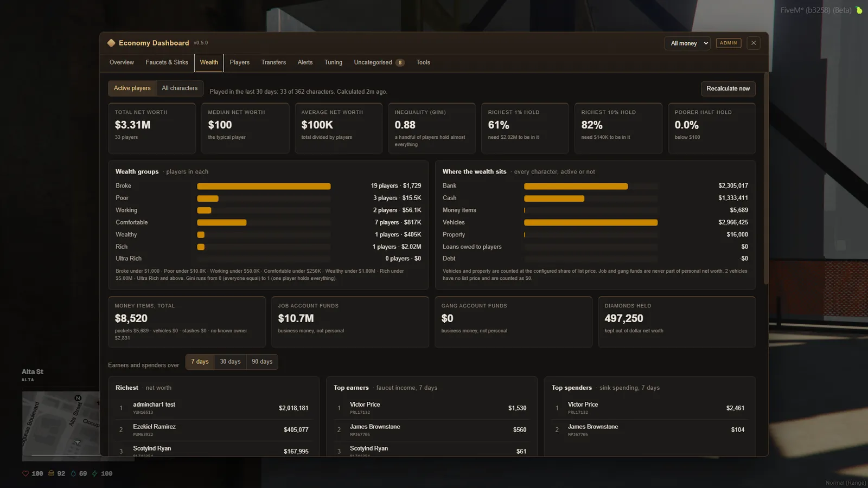Click the heart health icon in HUD
The image size is (868, 488).
(25, 473)
